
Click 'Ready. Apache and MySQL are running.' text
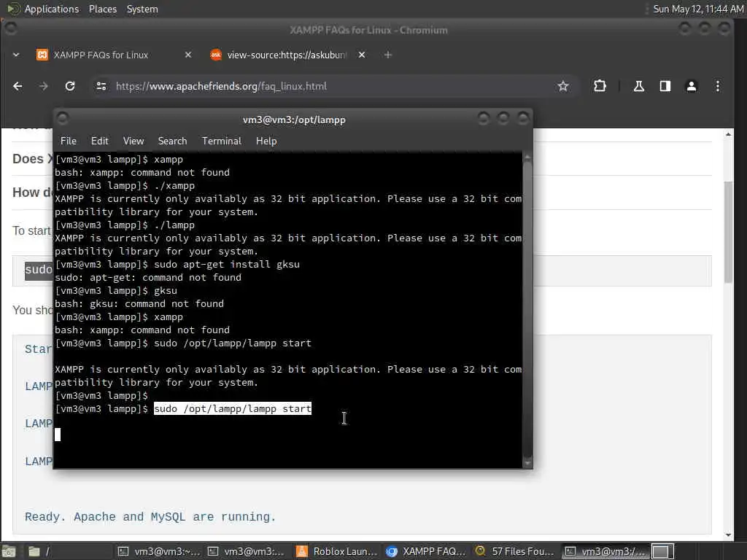click(x=150, y=517)
